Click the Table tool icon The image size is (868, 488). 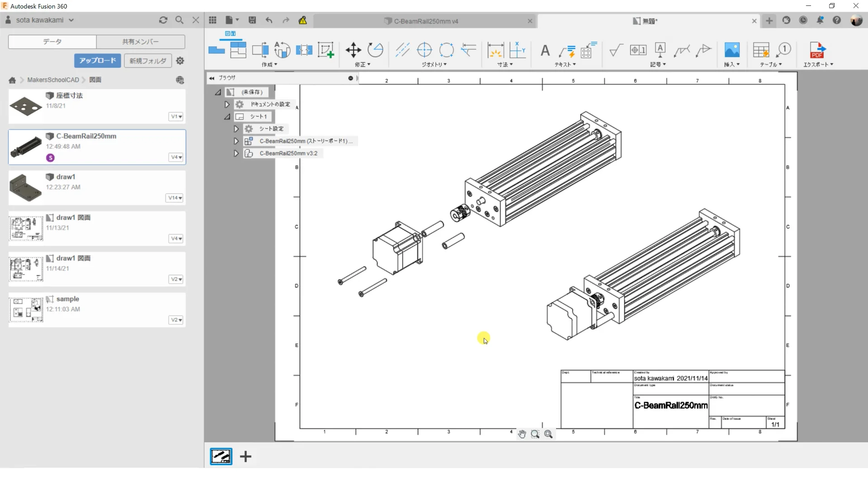coord(761,50)
